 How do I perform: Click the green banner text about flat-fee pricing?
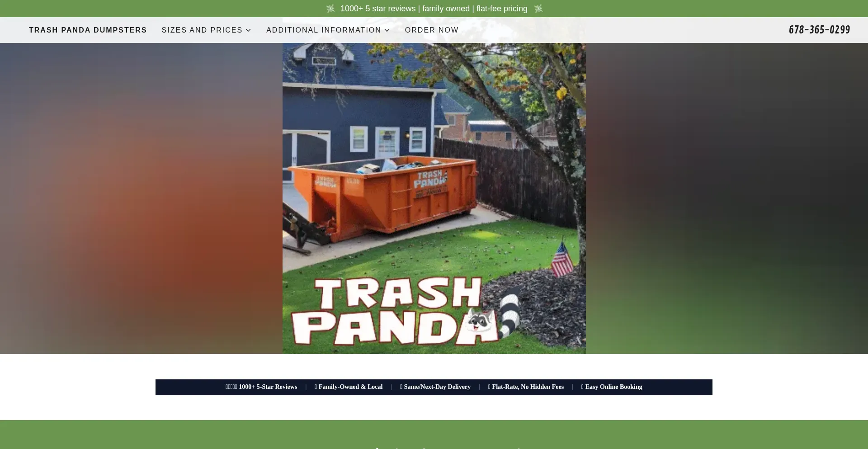click(434, 9)
